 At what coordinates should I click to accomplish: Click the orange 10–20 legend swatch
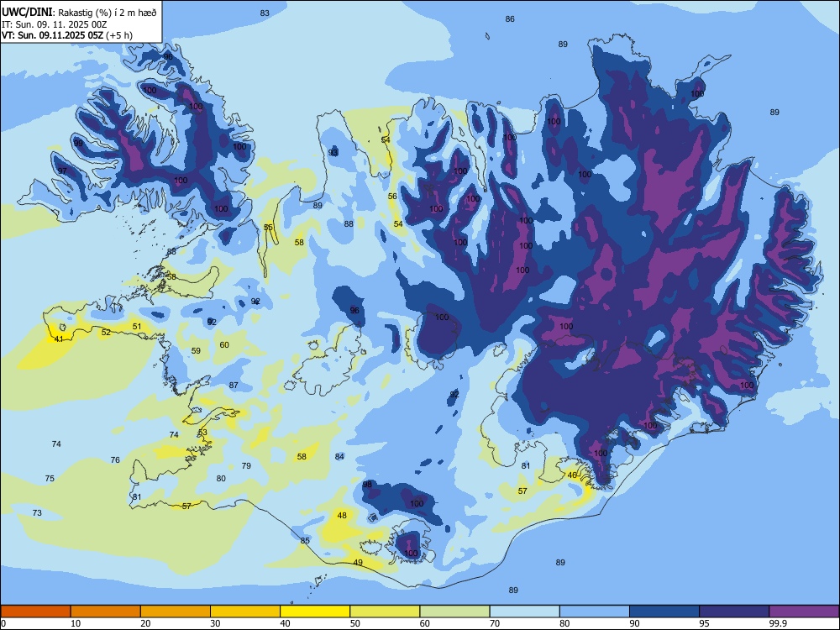coord(106,612)
